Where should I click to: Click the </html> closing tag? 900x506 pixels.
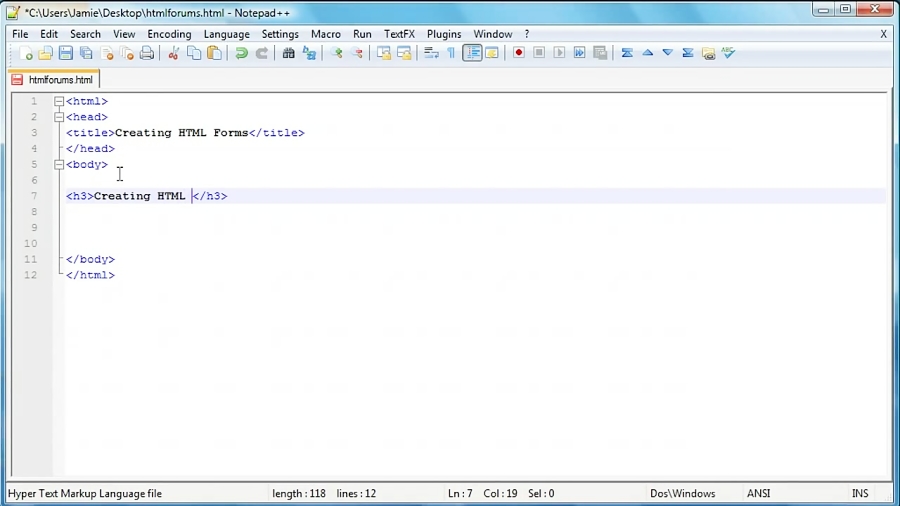tap(90, 275)
